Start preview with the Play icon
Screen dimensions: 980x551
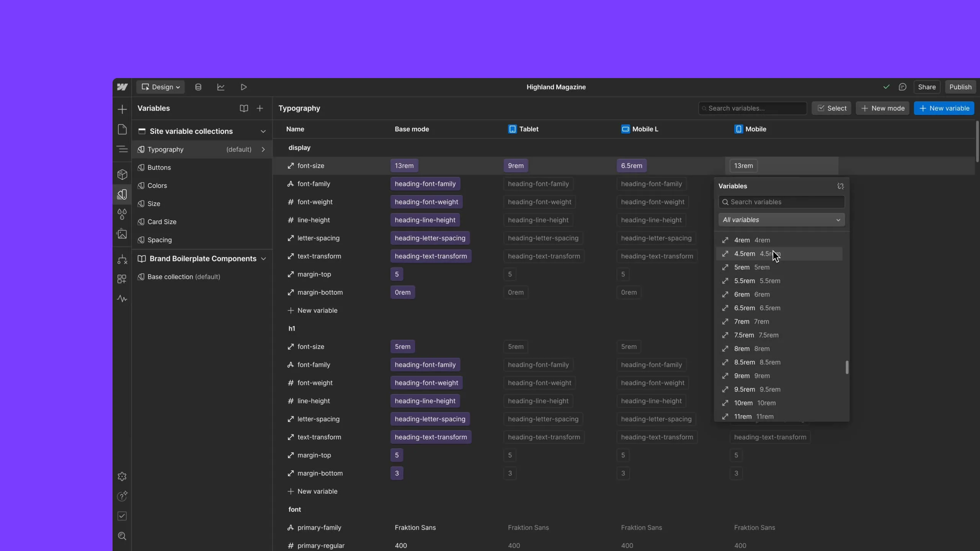(x=244, y=87)
